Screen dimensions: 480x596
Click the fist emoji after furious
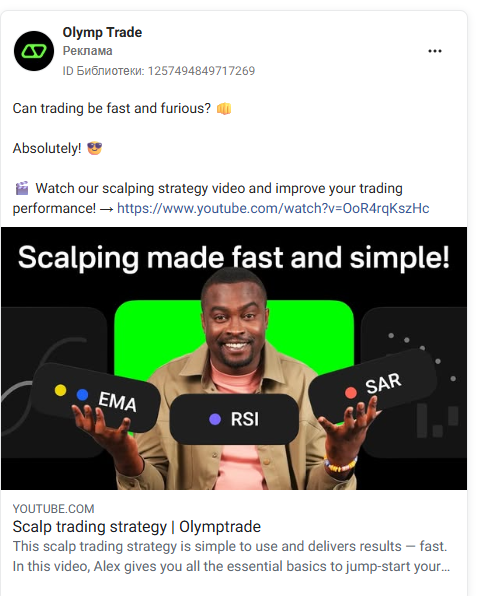click(x=224, y=109)
